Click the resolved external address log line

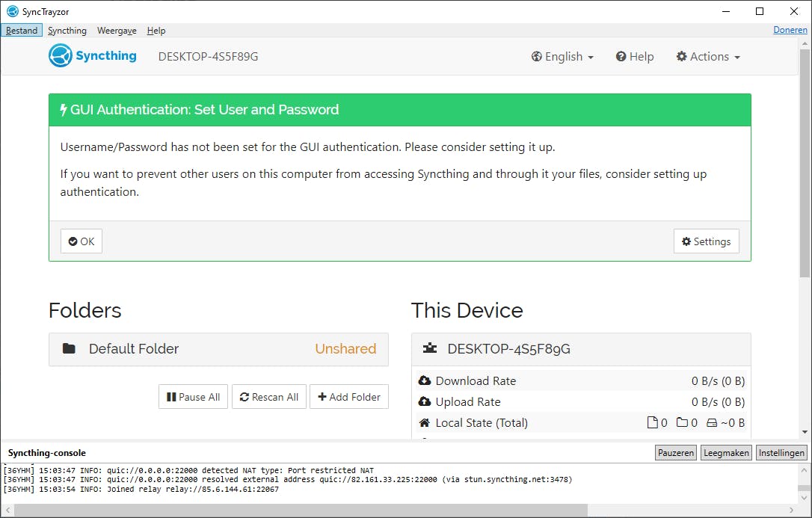[288, 480]
